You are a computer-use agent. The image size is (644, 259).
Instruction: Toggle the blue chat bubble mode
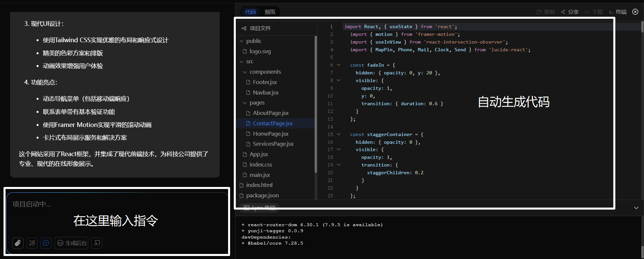point(46,243)
